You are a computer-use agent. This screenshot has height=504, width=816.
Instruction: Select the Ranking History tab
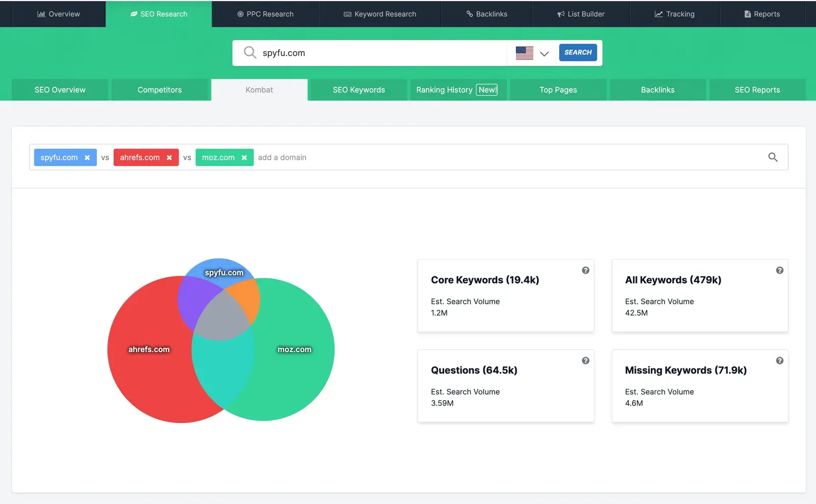(444, 90)
